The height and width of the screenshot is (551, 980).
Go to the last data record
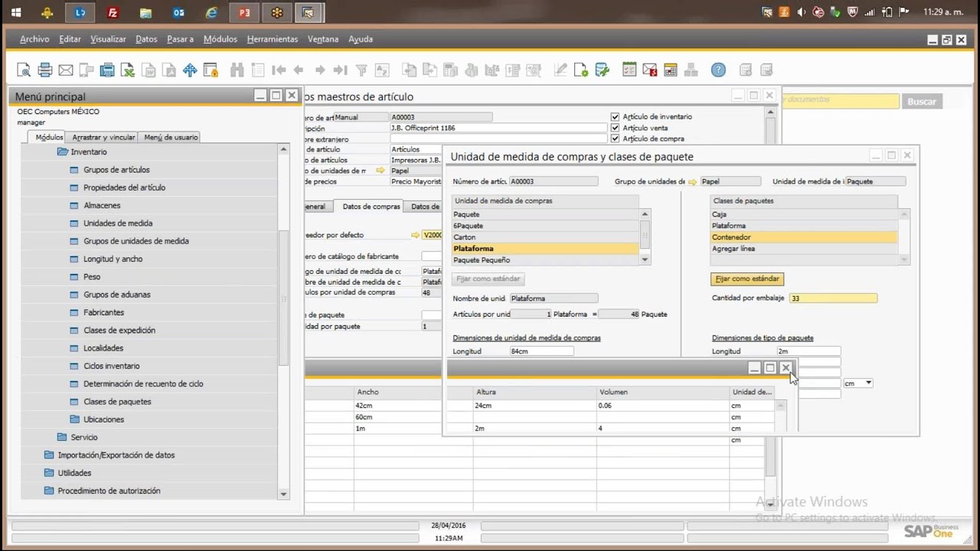click(x=341, y=70)
